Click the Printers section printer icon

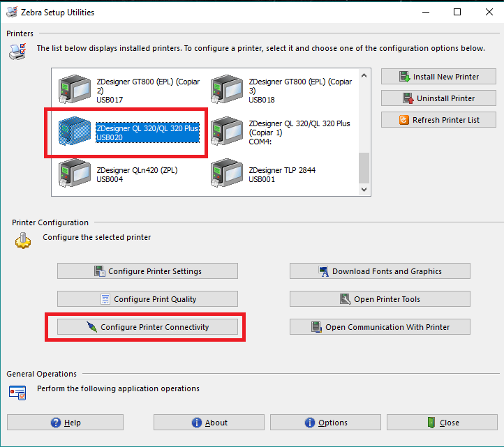[x=17, y=52]
